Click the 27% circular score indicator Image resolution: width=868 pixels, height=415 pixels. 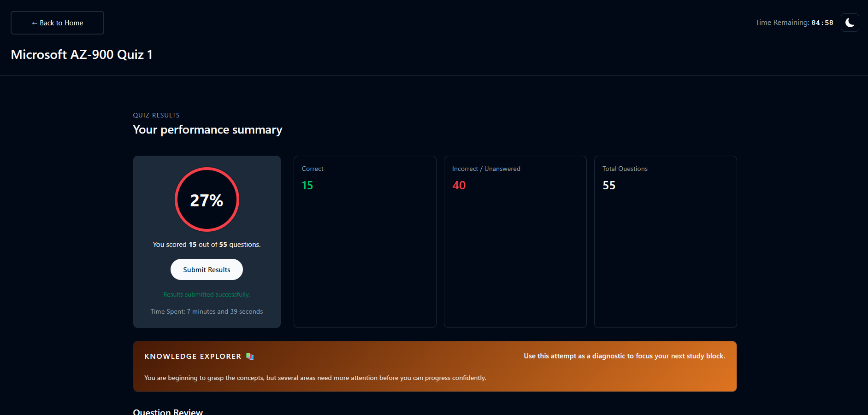(207, 199)
